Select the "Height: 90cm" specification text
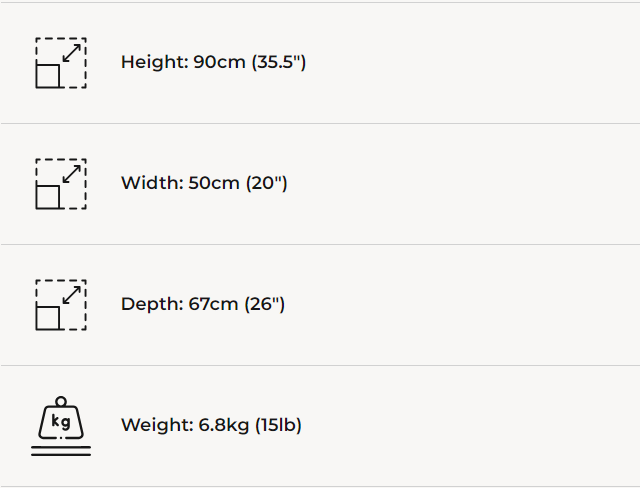 [181, 62]
